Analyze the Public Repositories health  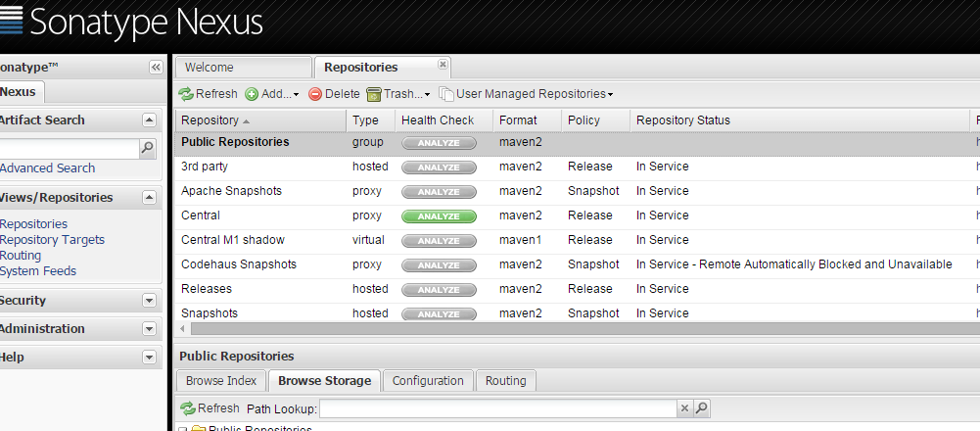439,143
